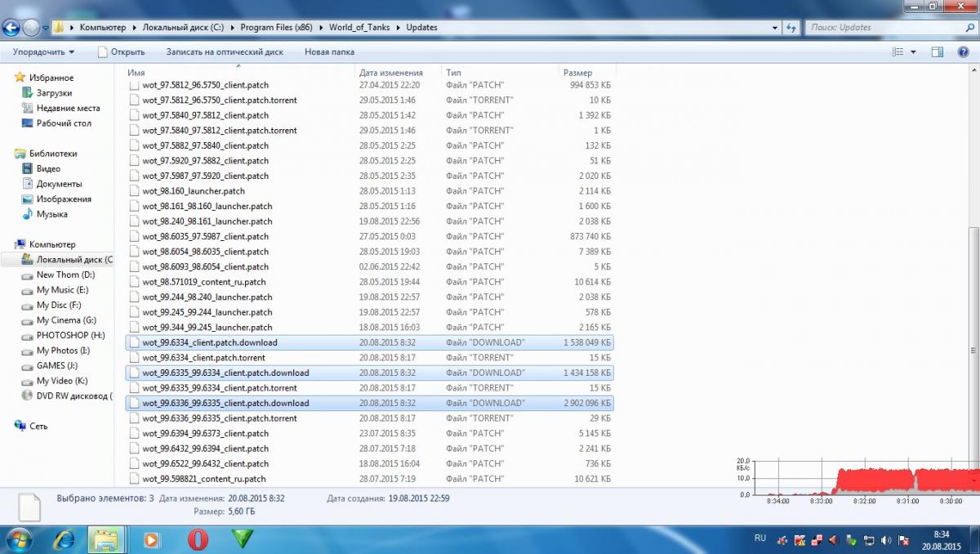Open the Action Center flag icon in the tray
The image size is (980, 554).
[x=904, y=540]
